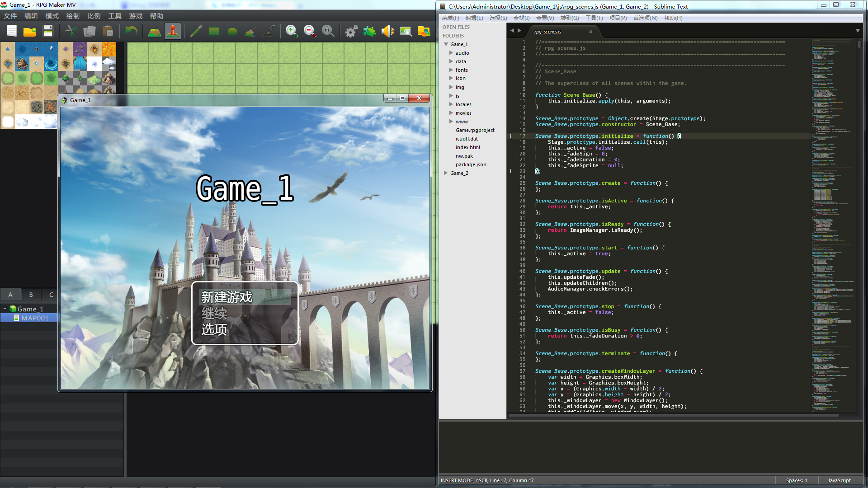
Task: Open project via yellow folder icon
Action: [30, 31]
